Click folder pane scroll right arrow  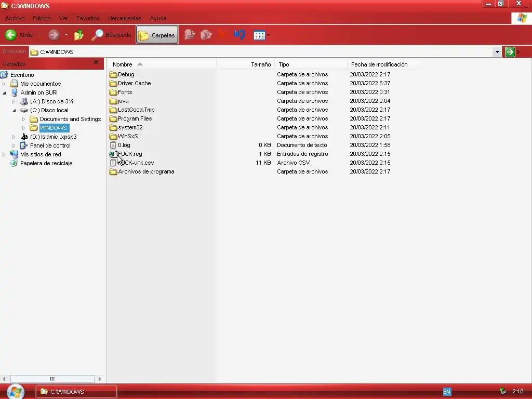(x=99, y=379)
